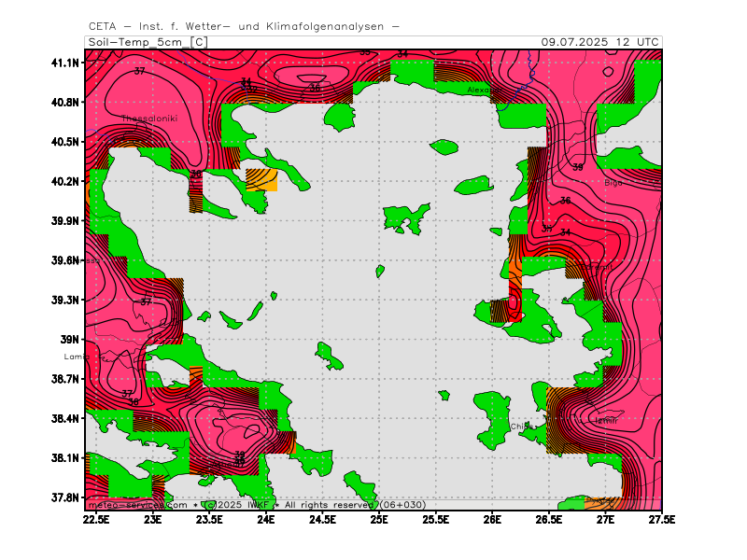Click the 40.2N latitude label
Viewport: 747px width, 560px height.
[65, 181]
